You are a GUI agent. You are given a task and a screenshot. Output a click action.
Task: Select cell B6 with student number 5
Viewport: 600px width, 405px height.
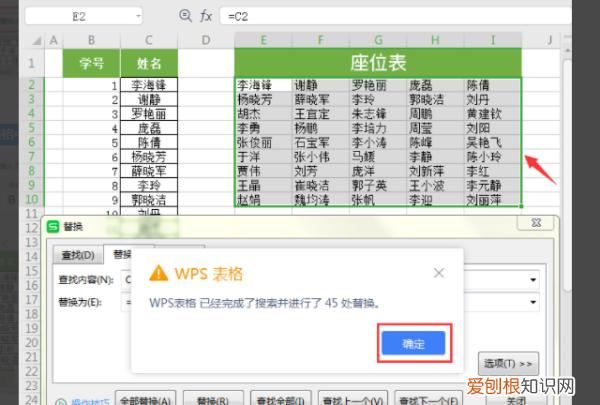point(91,142)
